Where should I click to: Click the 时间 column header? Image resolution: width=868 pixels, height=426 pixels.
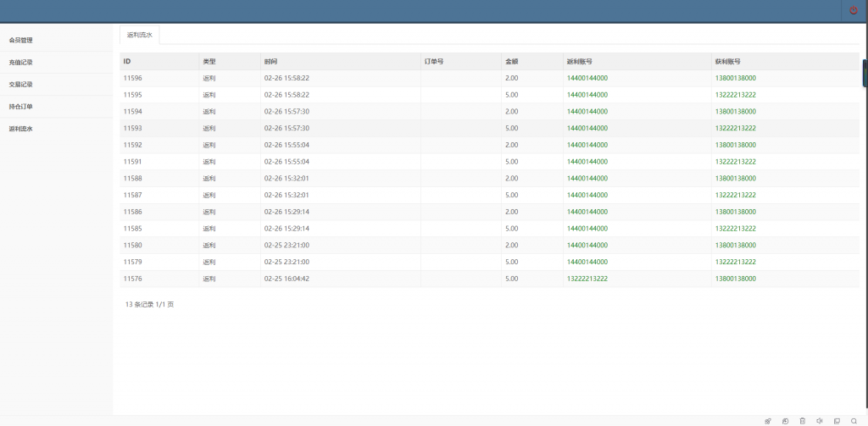coord(270,62)
